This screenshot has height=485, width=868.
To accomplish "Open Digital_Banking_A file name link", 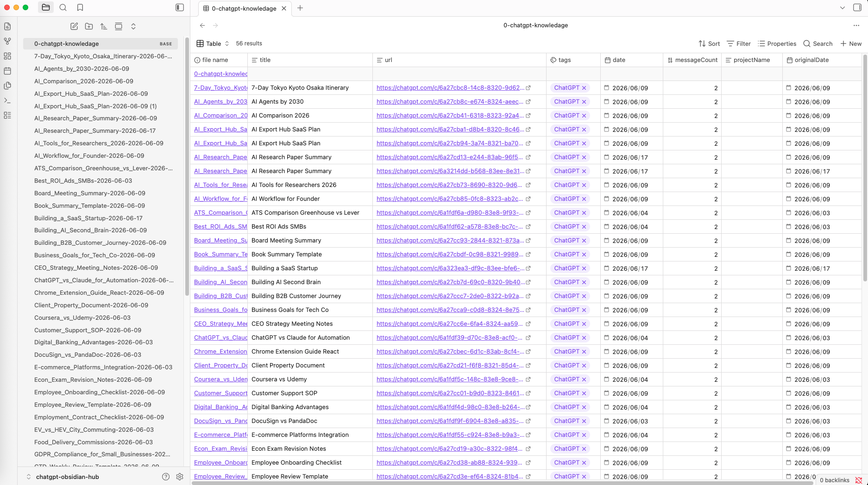I will [220, 407].
